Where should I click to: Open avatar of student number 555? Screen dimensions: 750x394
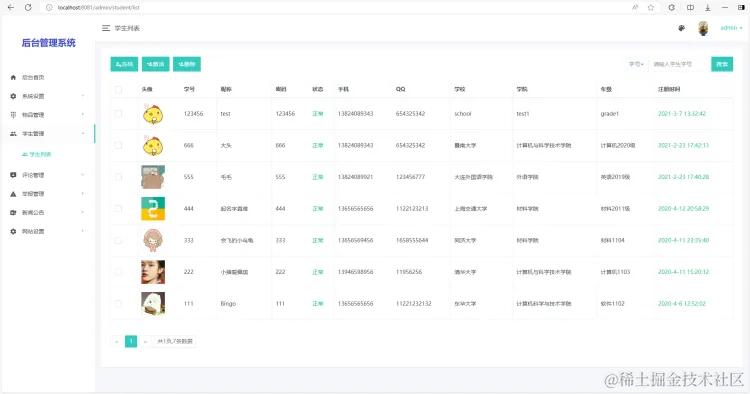[153, 177]
